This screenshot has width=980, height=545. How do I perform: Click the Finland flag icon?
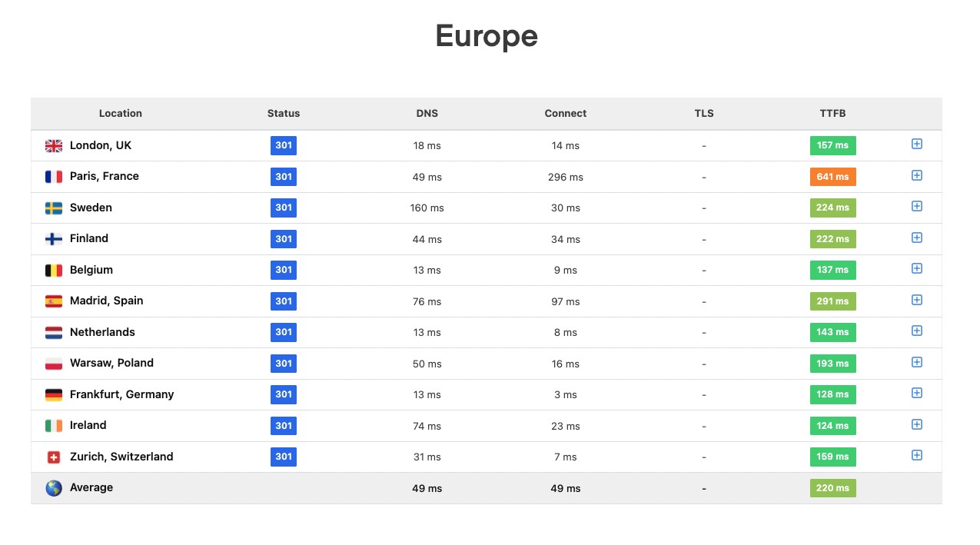click(x=54, y=239)
